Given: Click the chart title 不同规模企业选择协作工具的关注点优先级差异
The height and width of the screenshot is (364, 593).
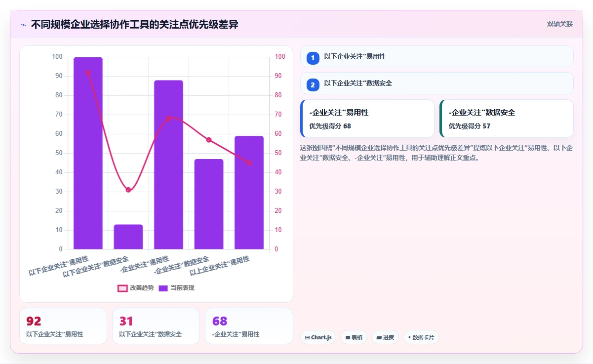Looking at the screenshot, I should (x=135, y=24).
